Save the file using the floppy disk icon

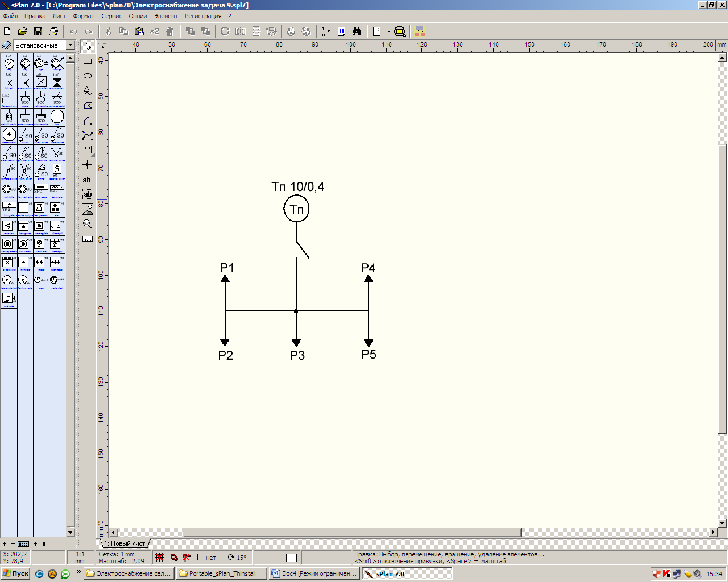click(x=38, y=31)
